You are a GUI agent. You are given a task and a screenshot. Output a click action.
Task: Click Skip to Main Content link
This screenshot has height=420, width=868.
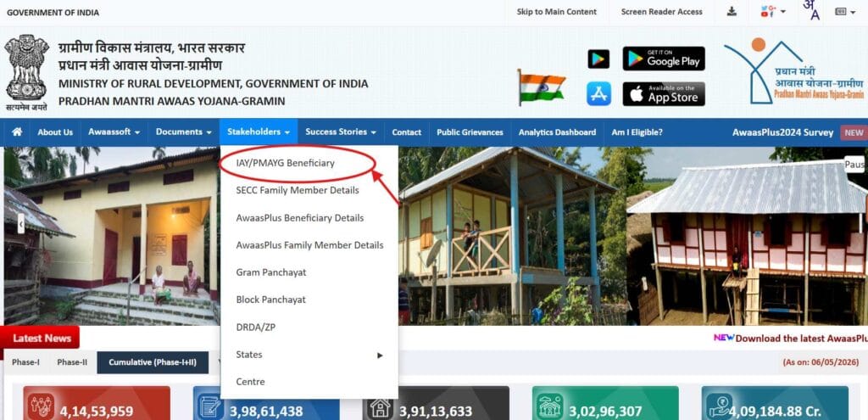coord(556,12)
